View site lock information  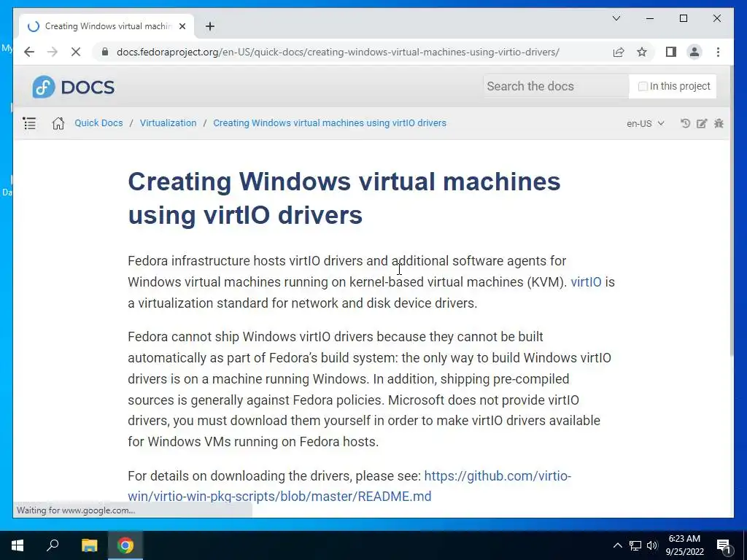105,52
